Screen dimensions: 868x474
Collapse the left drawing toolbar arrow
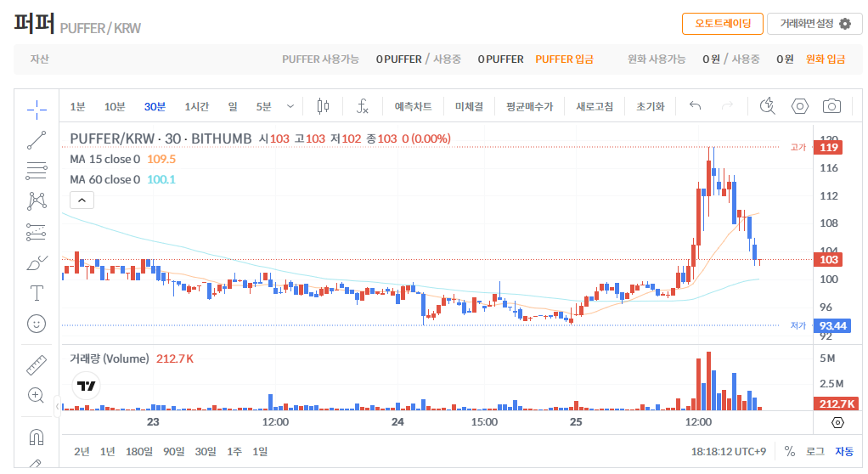click(57, 406)
